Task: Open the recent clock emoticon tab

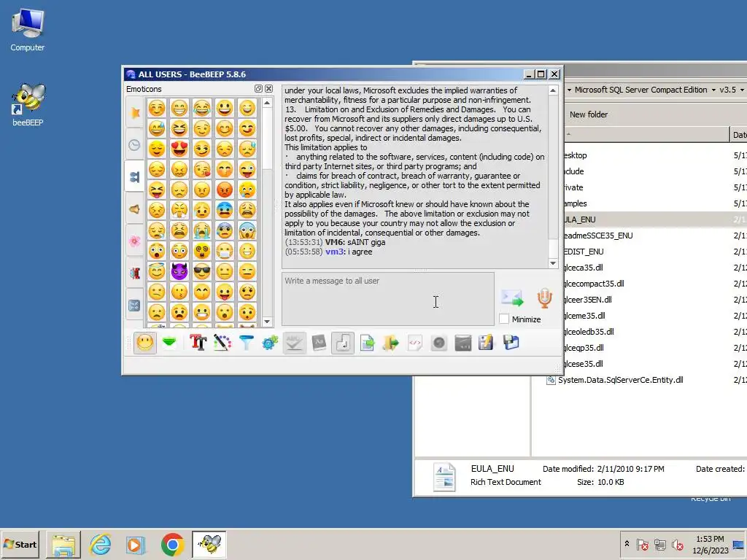Action: 135,145
